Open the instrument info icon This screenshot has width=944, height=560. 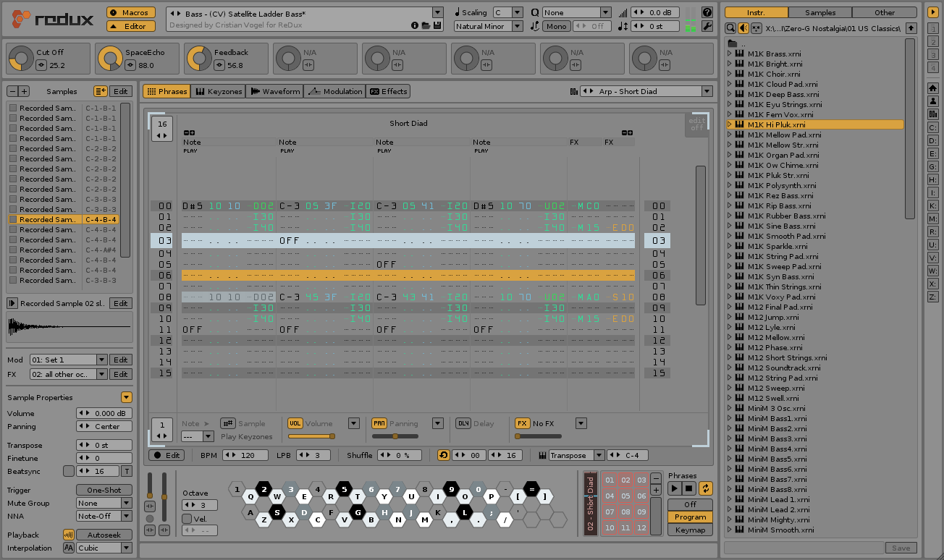click(415, 25)
